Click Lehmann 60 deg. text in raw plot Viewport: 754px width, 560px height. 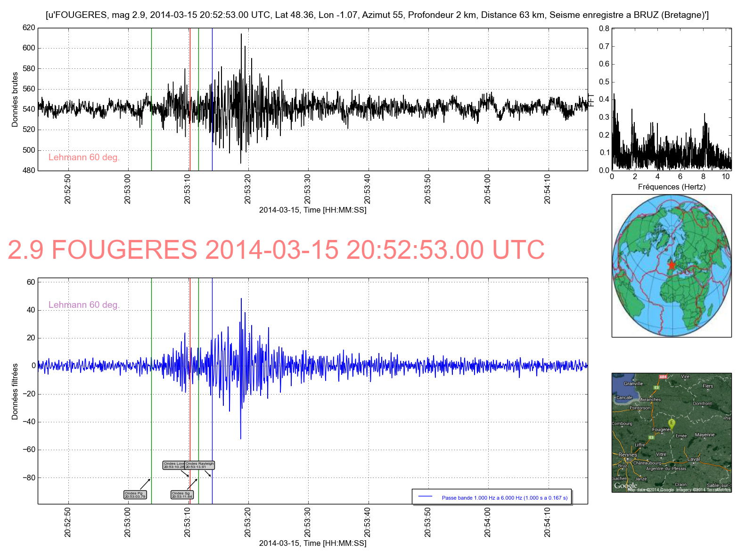coord(84,157)
